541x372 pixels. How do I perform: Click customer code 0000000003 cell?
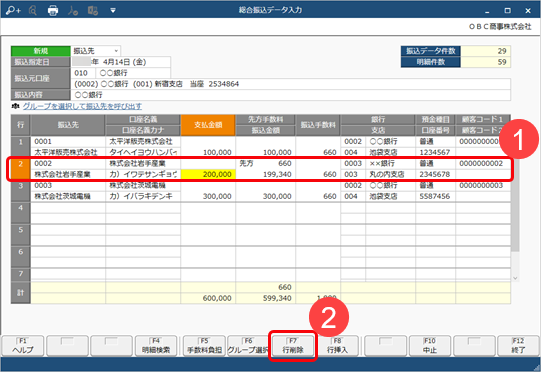tap(483, 186)
